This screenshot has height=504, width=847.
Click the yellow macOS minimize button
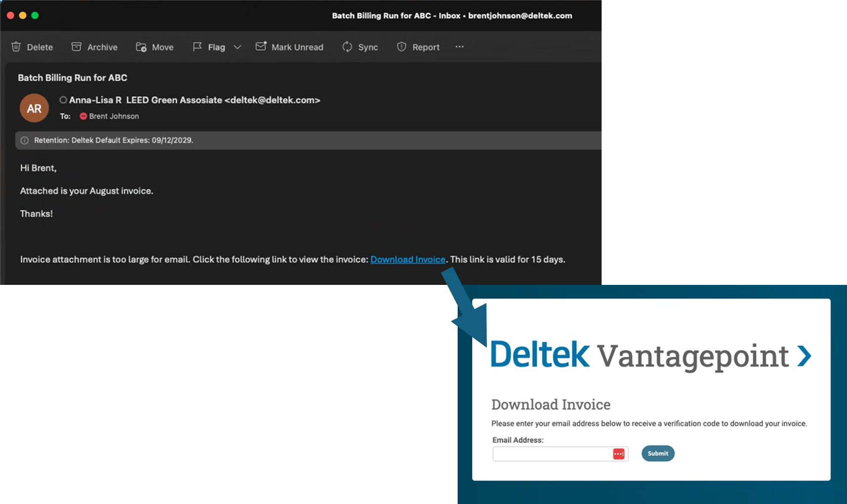tap(23, 15)
